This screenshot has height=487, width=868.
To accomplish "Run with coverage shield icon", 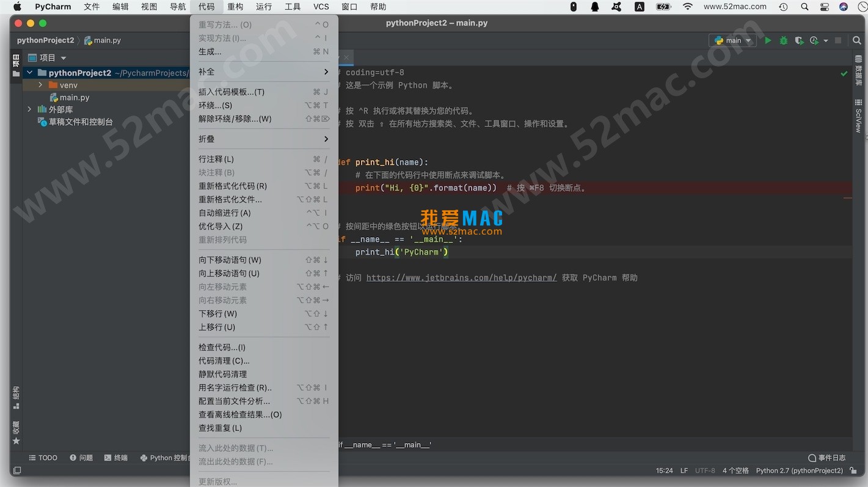I will click(x=799, y=40).
